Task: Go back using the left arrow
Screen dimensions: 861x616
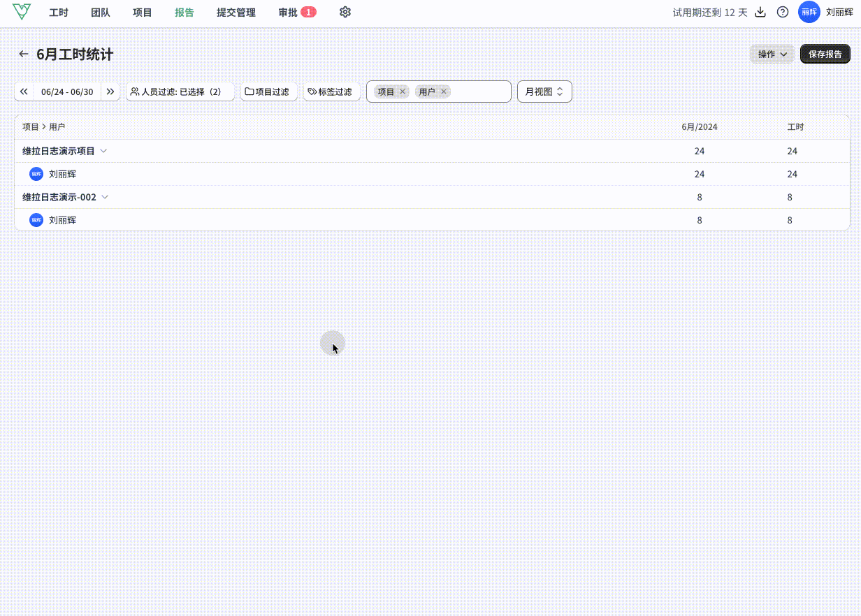Action: 24,54
